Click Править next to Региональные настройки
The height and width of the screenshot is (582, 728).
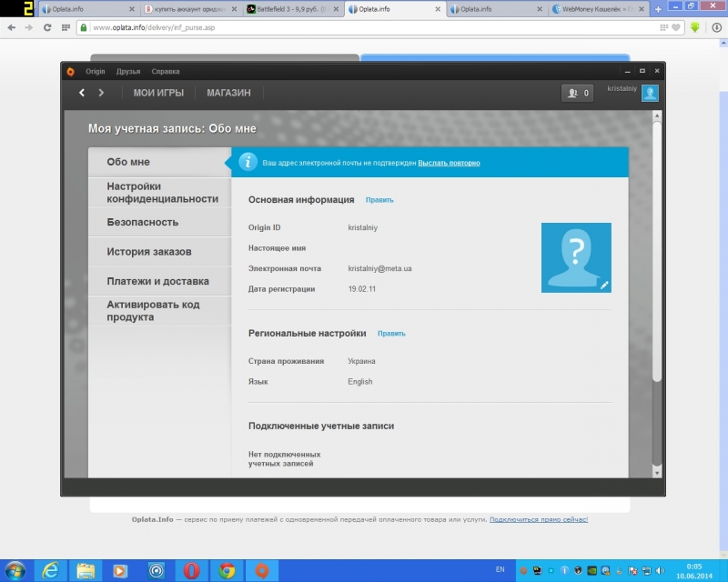click(391, 334)
